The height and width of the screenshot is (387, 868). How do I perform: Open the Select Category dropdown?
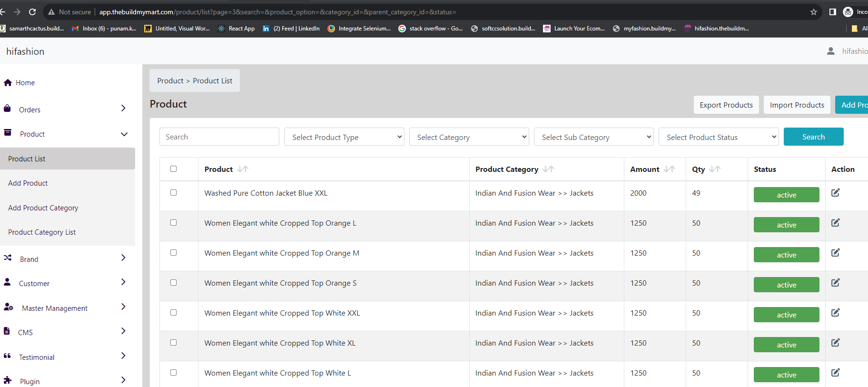pos(469,137)
